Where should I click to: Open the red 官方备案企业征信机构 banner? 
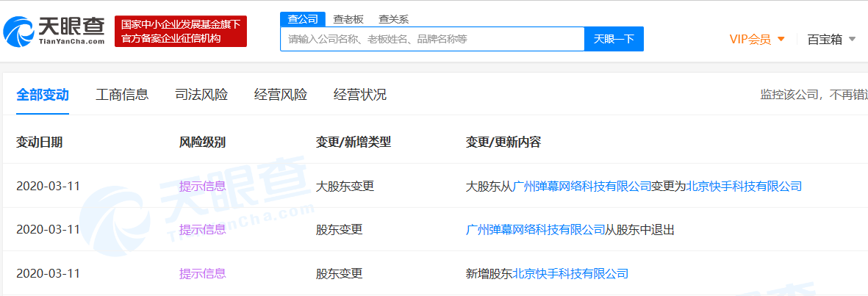coord(181,32)
